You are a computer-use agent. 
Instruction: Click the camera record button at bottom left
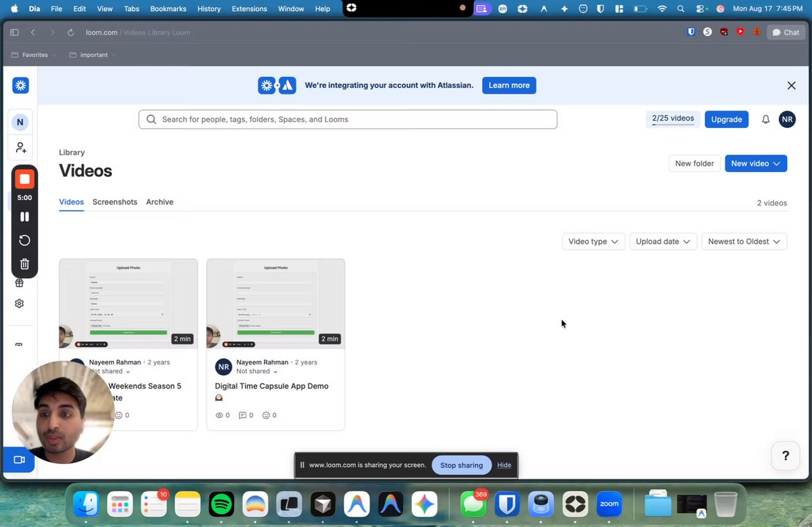[19, 460]
